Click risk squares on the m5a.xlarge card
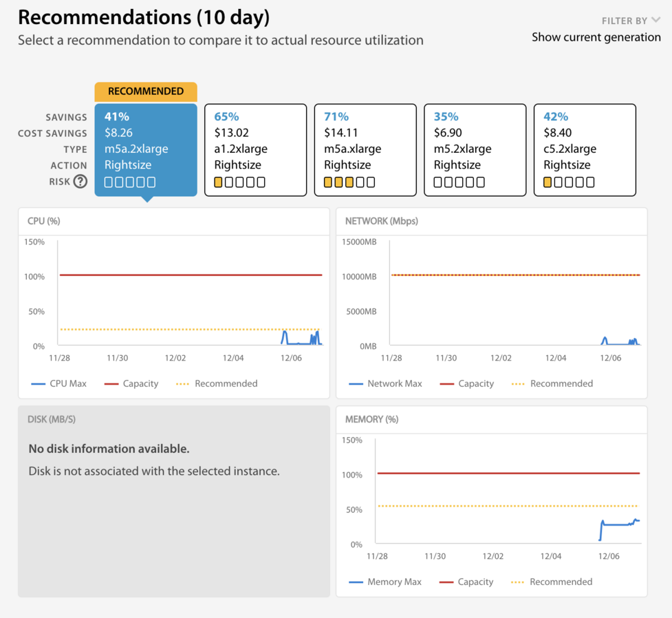The height and width of the screenshot is (618, 672). click(x=349, y=182)
